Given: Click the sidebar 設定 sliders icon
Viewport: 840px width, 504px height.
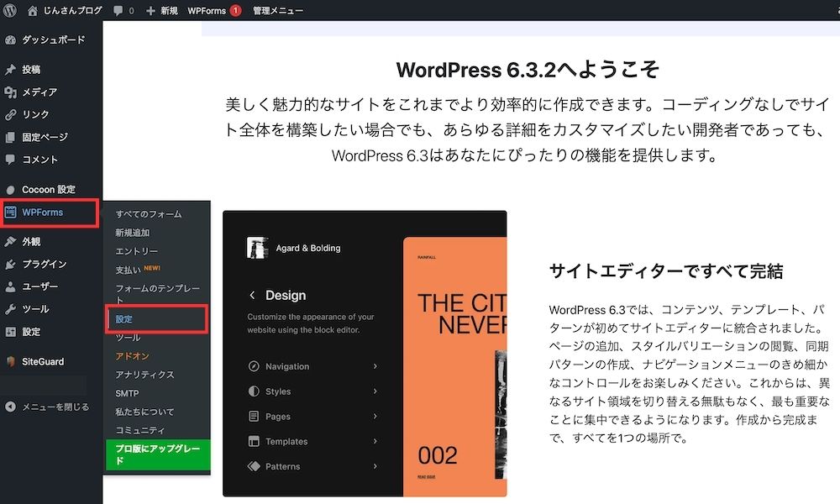Looking at the screenshot, I should 10,332.
